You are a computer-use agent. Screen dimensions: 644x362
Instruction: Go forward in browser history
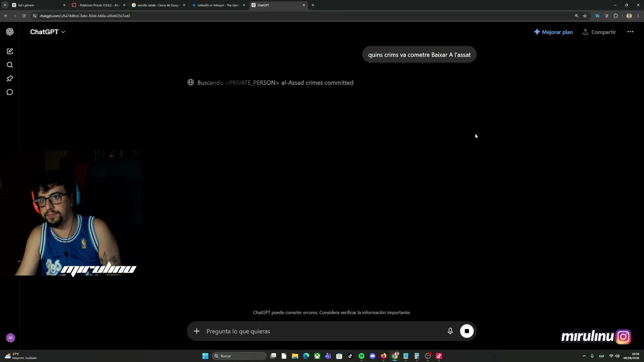(x=15, y=16)
